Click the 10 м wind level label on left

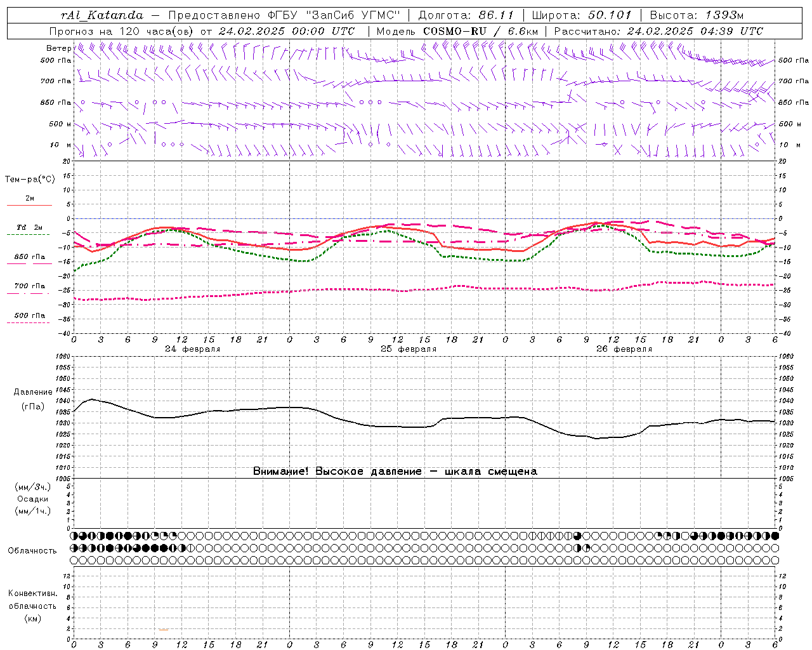[61, 145]
